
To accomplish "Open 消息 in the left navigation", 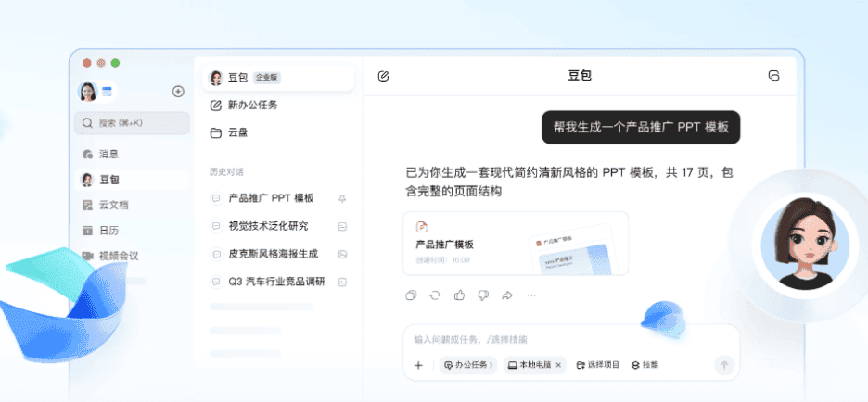I will [133, 155].
